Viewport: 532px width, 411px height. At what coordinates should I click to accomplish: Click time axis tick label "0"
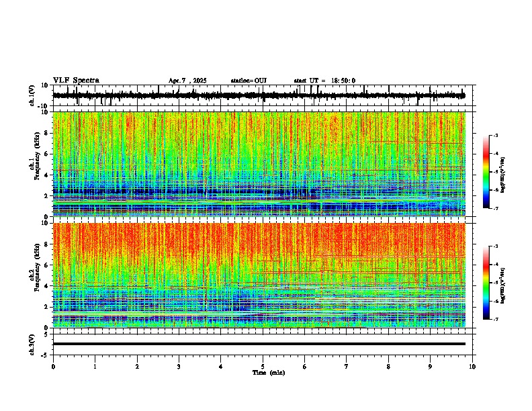point(53,367)
